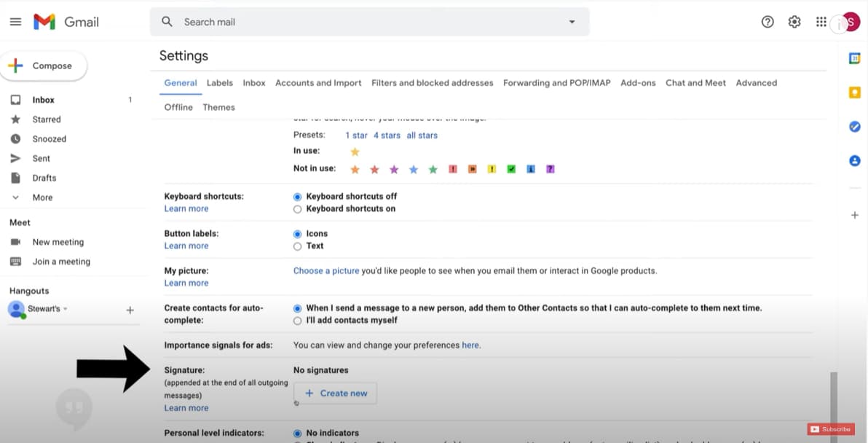Click the Gmail logo

click(x=66, y=22)
